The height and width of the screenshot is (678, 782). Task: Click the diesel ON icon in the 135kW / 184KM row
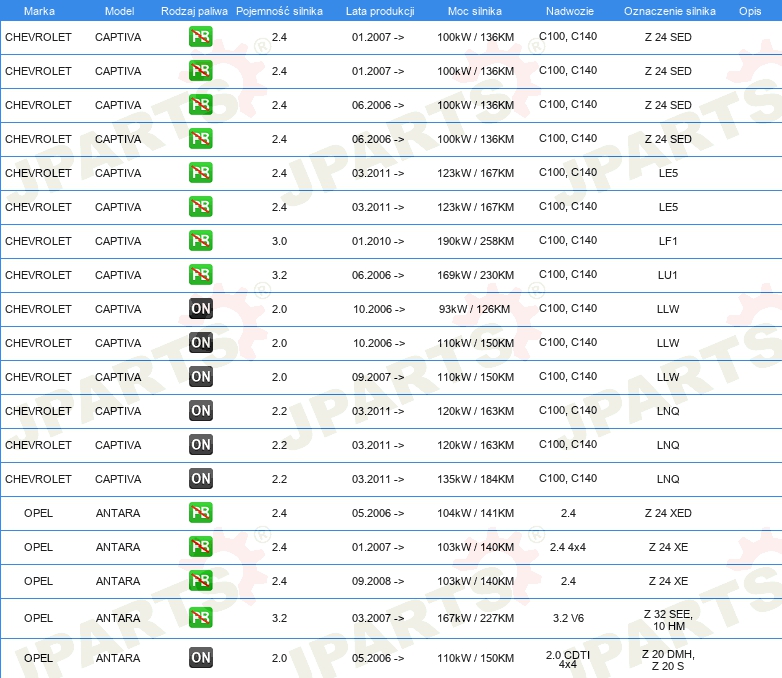tap(200, 479)
